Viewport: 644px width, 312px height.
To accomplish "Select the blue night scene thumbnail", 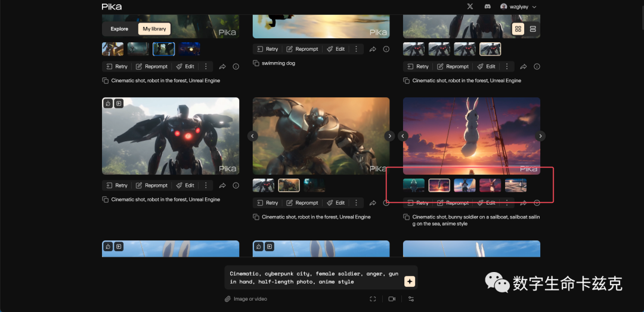I will click(x=190, y=49).
